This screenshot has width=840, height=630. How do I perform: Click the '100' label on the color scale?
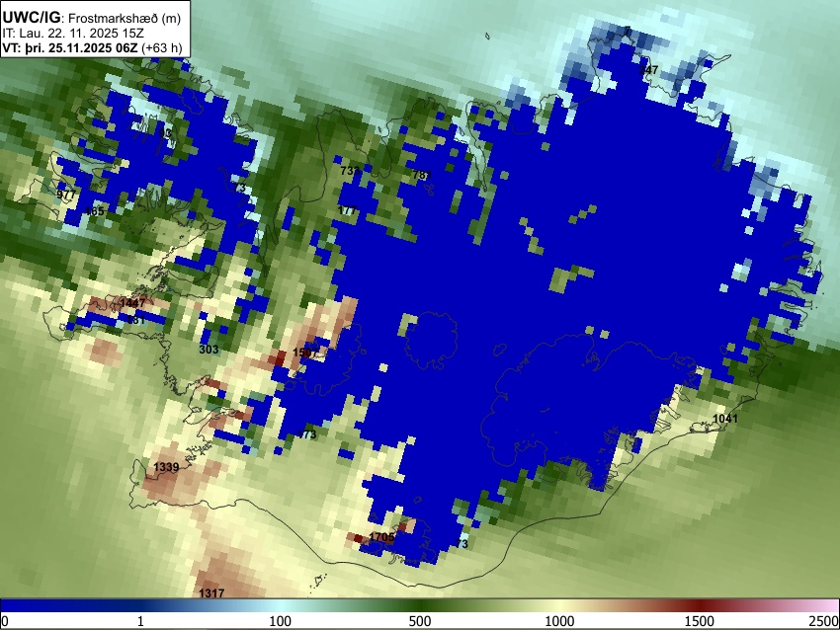[x=281, y=621]
